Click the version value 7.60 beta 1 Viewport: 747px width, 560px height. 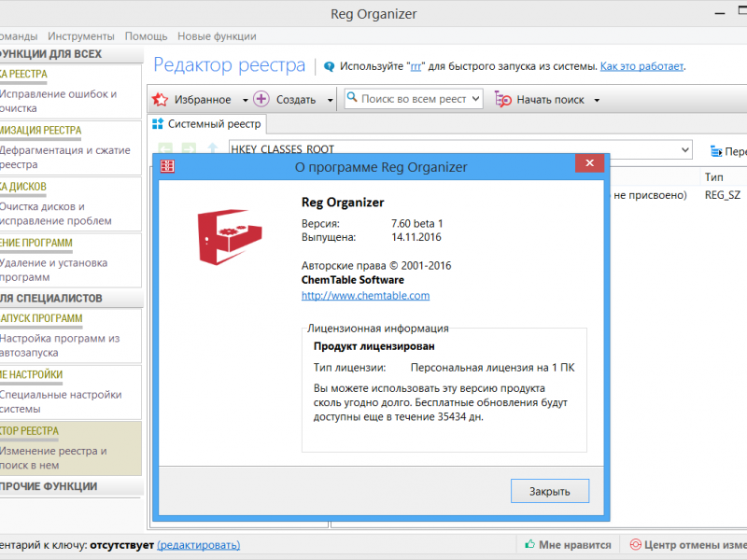416,223
